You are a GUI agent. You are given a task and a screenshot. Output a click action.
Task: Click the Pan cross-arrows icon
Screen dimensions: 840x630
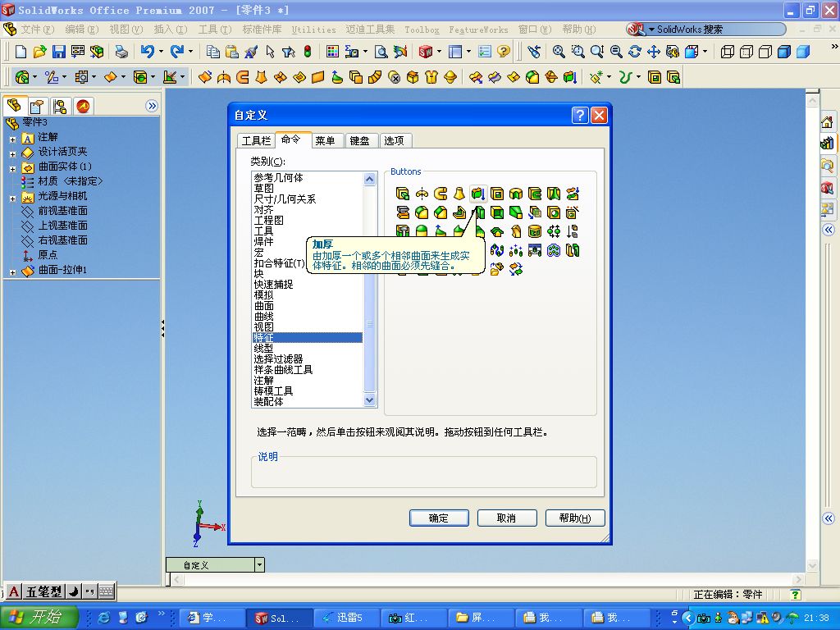654,52
